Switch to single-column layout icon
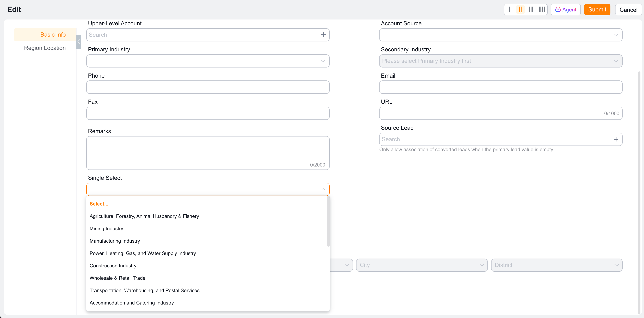The width and height of the screenshot is (644, 318). (x=510, y=10)
